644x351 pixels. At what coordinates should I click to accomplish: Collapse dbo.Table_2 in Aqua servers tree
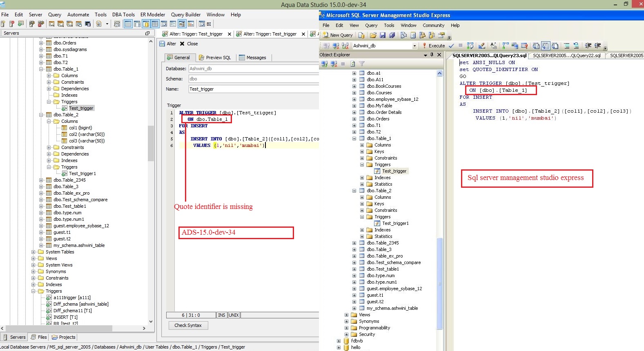tap(41, 115)
